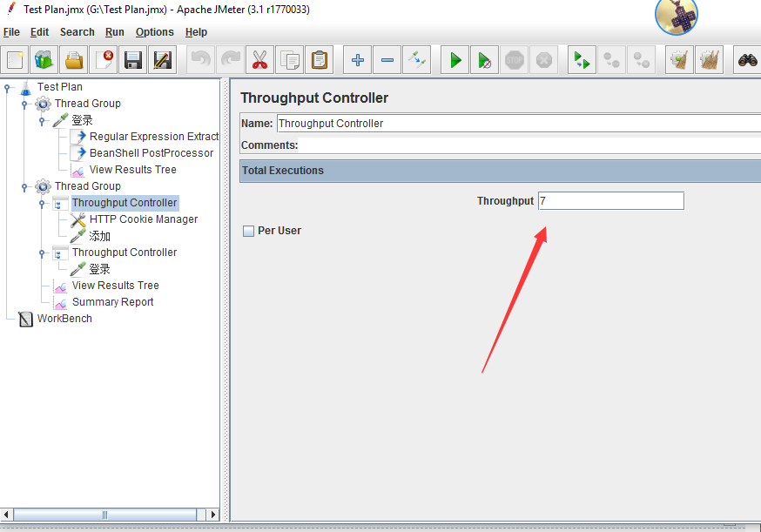This screenshot has height=532, width=761.
Task: Click the Paste clipboard icon
Action: tap(320, 60)
